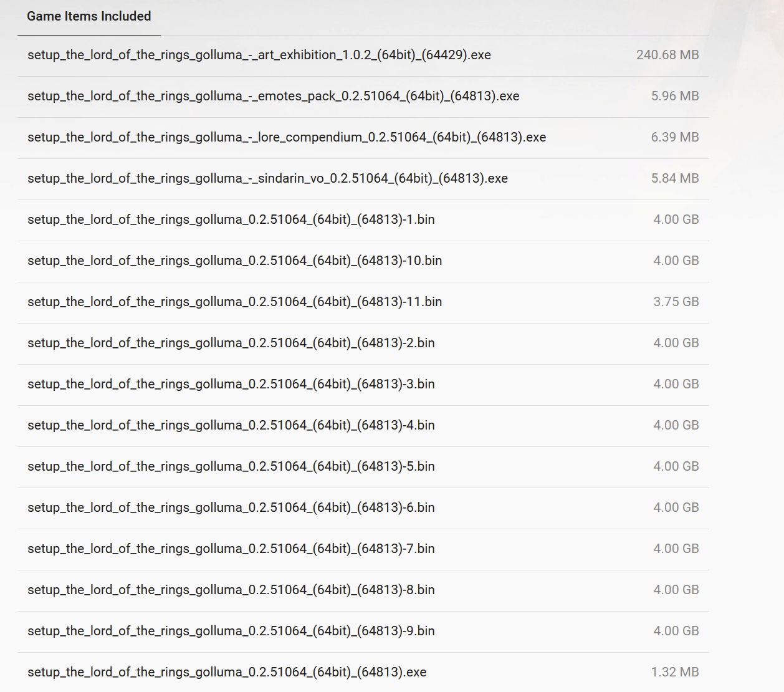Click the 4.00 GB size for -8.bin
This screenshot has height=692, width=784.
point(676,590)
